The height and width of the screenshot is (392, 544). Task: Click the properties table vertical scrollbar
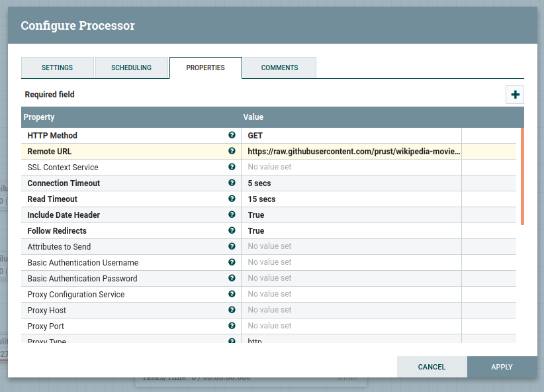pyautogui.click(x=522, y=177)
